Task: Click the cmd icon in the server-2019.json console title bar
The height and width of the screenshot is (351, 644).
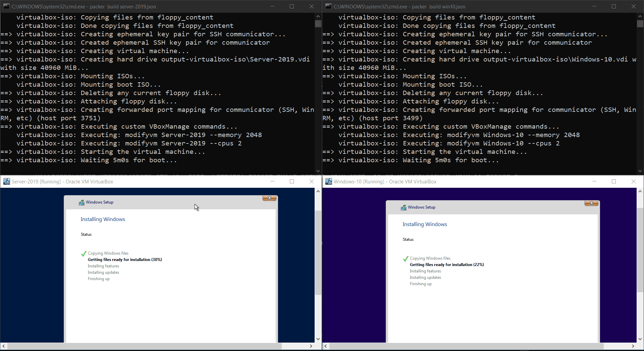Action: coord(6,6)
